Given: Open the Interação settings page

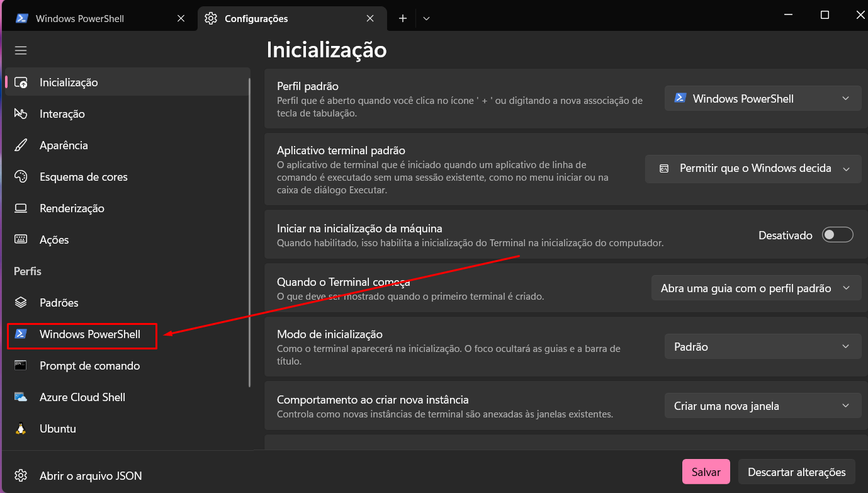Looking at the screenshot, I should click(x=127, y=114).
